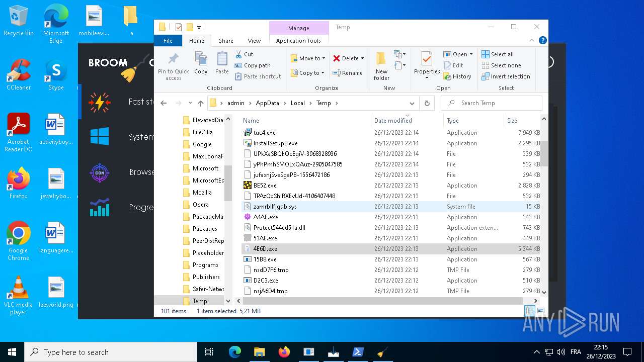Click Paste shortcut in Clipboard group
The height and width of the screenshot is (362, 644).
point(258,76)
